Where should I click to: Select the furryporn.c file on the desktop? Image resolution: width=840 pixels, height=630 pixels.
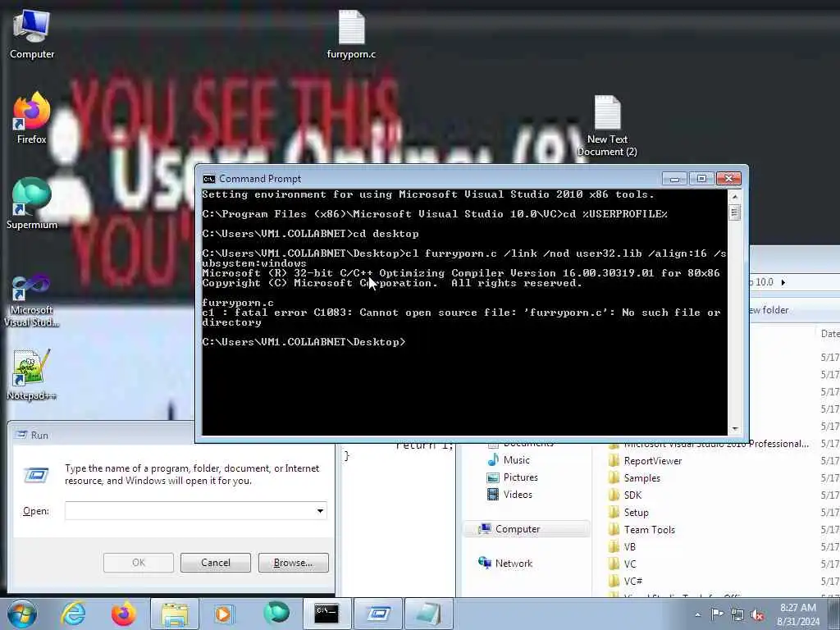[x=351, y=34]
